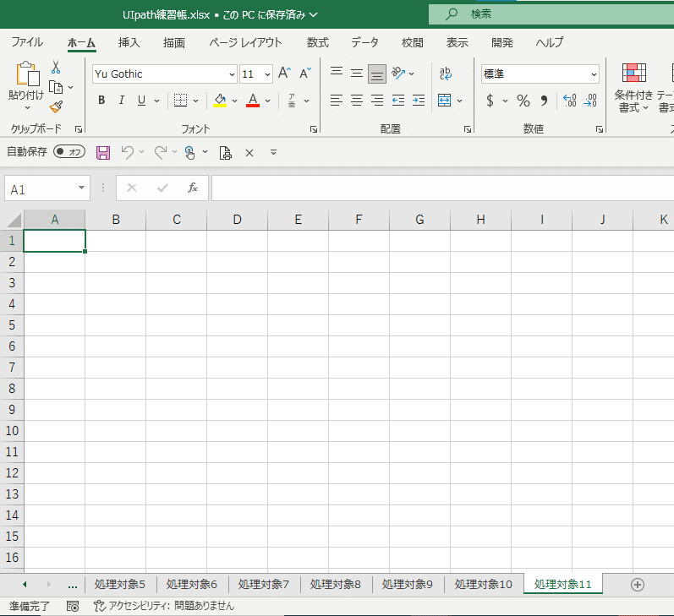Select sheet tab 処理対象8
This screenshot has height=616, width=674.
(x=335, y=584)
